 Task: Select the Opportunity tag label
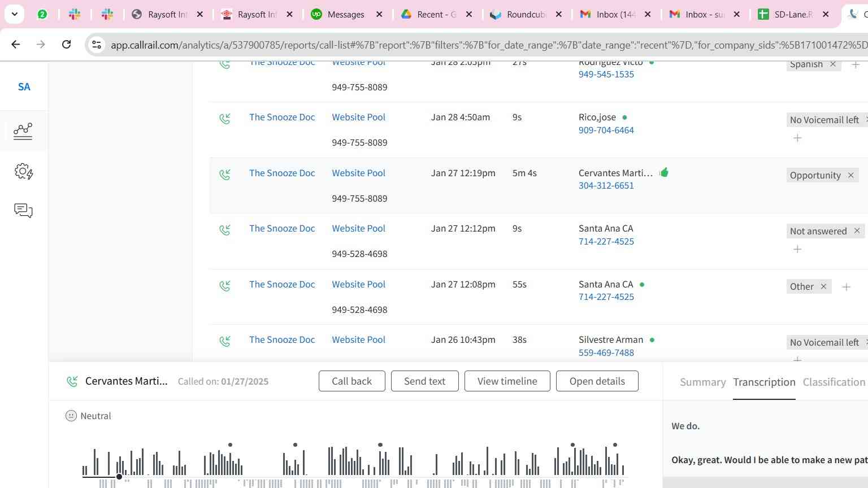815,175
